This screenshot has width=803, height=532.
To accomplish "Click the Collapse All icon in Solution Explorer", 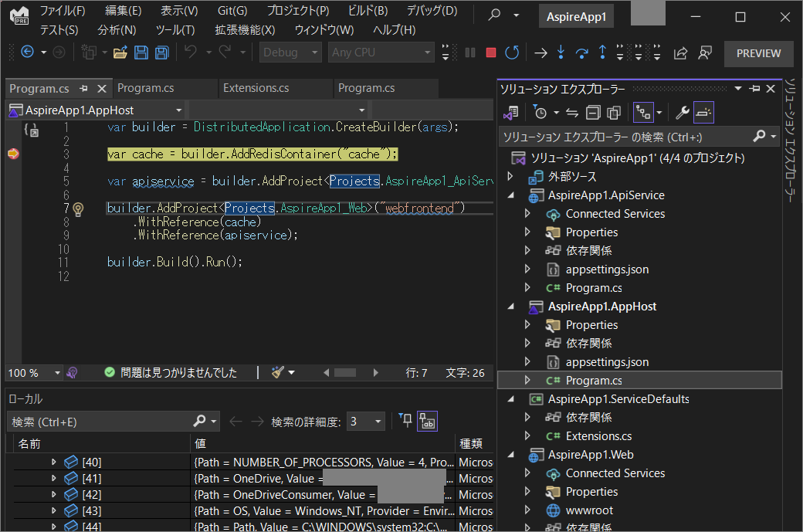I will tap(593, 112).
